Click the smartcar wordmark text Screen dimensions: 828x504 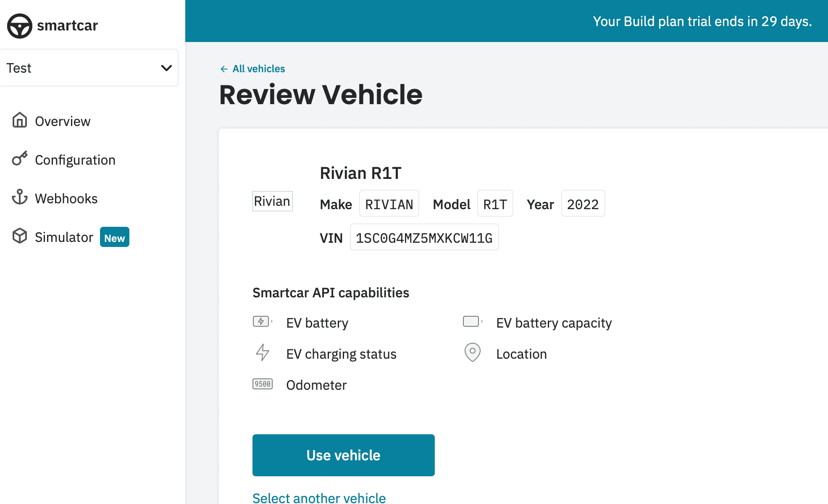tap(68, 26)
